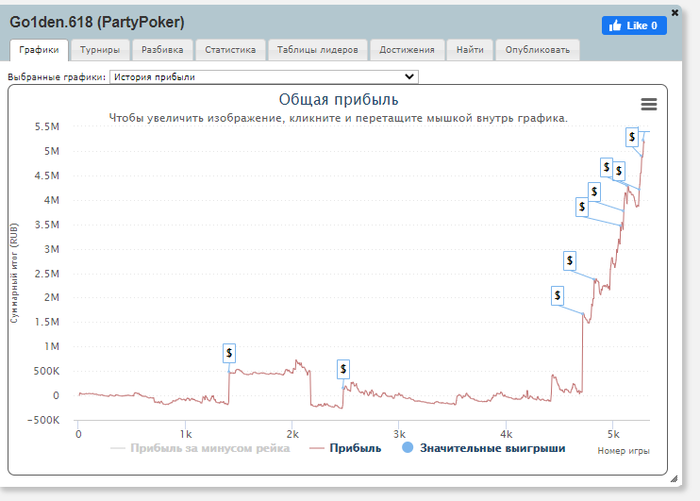This screenshot has height=501, width=700.
Task: Click the Номер игры axis label
Action: click(623, 451)
